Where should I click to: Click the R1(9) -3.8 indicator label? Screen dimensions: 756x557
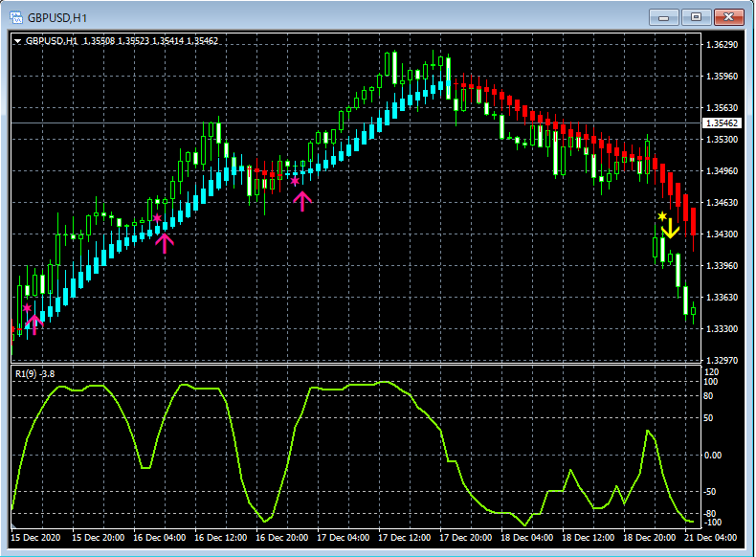pyautogui.click(x=35, y=374)
